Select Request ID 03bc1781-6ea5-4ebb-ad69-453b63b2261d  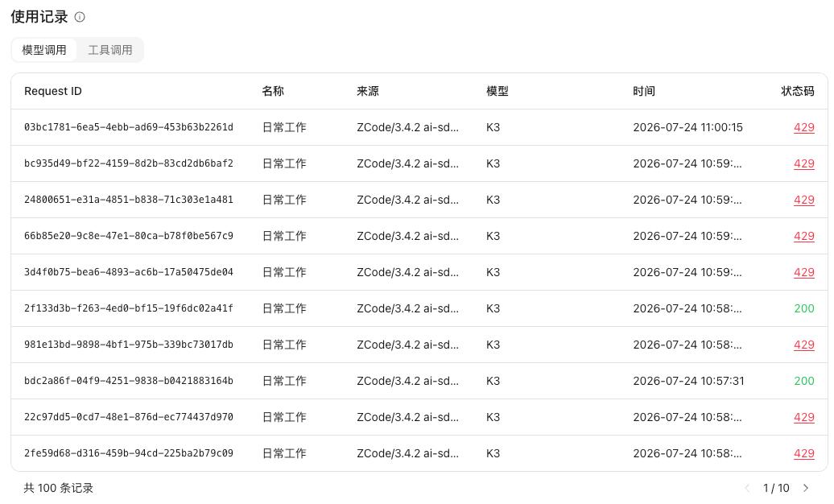pyautogui.click(x=129, y=127)
